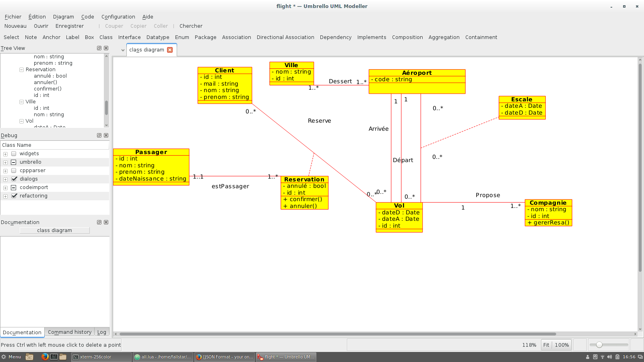
Task: Click the zoom slider handle
Action: coord(599,345)
